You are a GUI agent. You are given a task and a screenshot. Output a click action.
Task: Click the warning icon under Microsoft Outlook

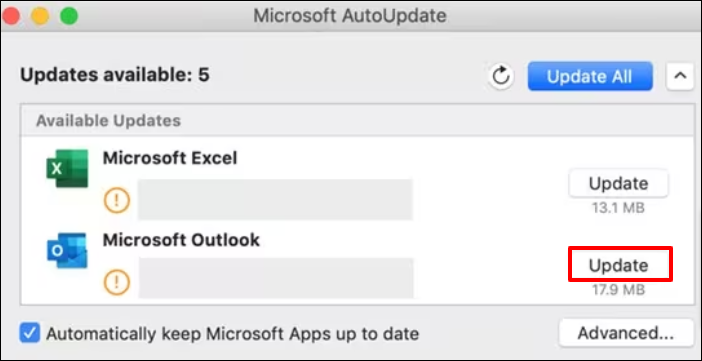tap(117, 282)
